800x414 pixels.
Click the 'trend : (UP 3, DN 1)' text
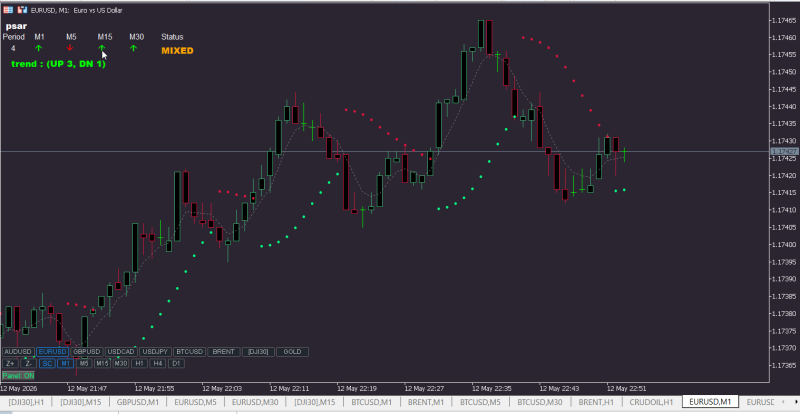(58, 64)
